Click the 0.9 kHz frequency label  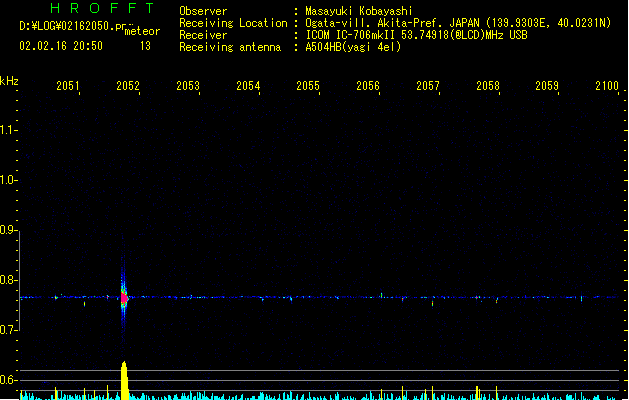pyautogui.click(x=8, y=230)
